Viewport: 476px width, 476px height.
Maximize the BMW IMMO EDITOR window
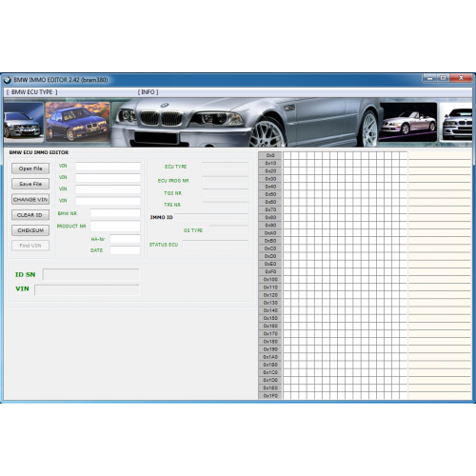click(443, 78)
